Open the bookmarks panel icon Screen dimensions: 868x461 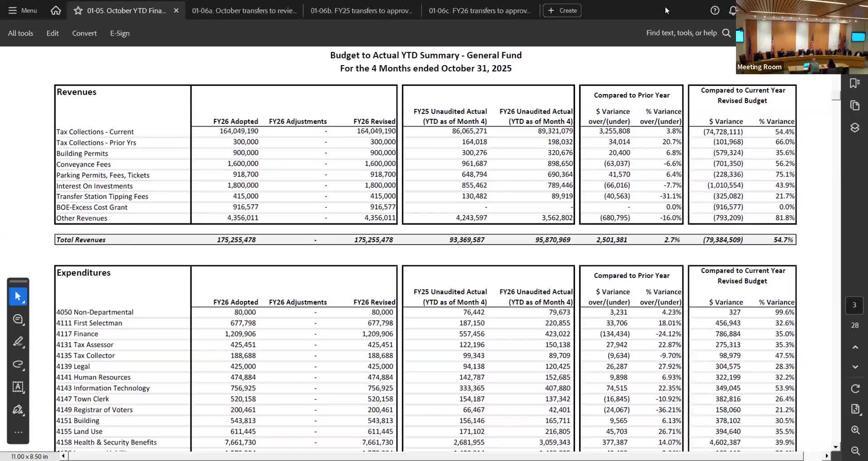point(854,83)
